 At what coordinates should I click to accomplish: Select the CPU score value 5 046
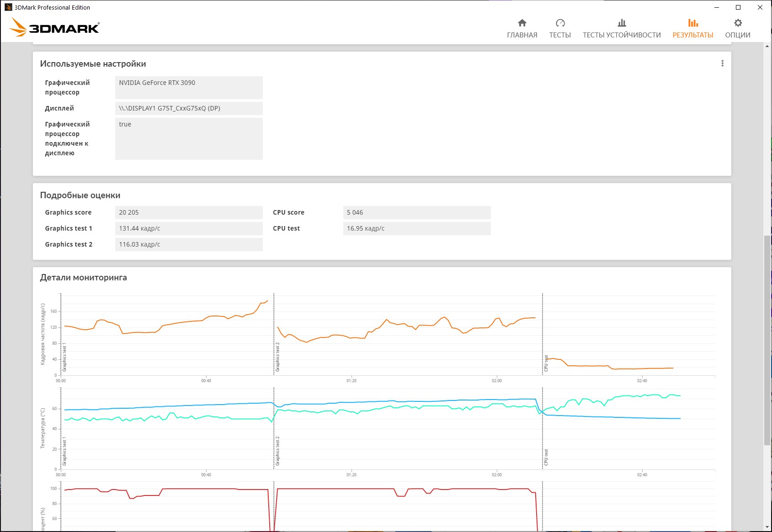click(416, 212)
